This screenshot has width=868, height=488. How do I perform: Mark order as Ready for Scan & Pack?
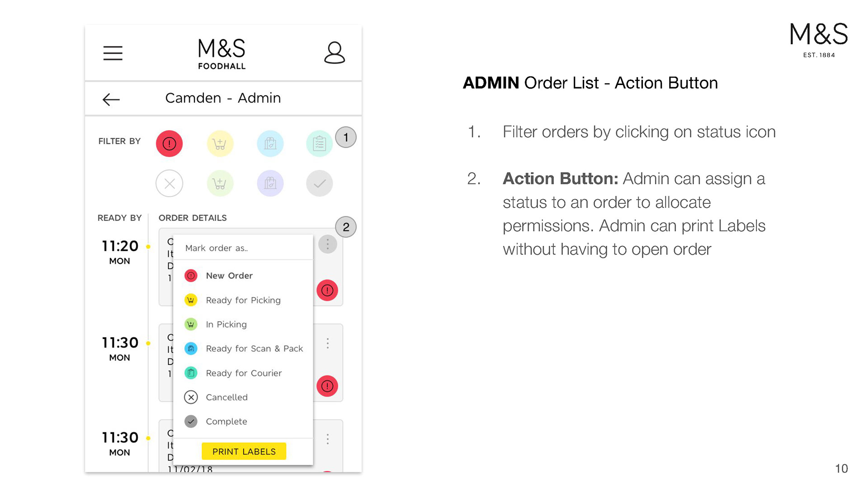(243, 348)
